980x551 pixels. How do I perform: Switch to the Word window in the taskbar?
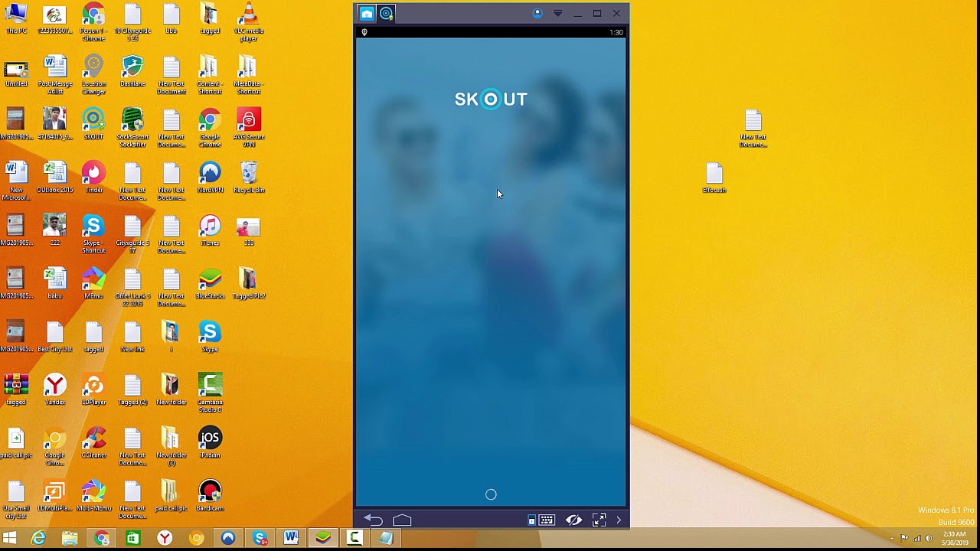291,539
